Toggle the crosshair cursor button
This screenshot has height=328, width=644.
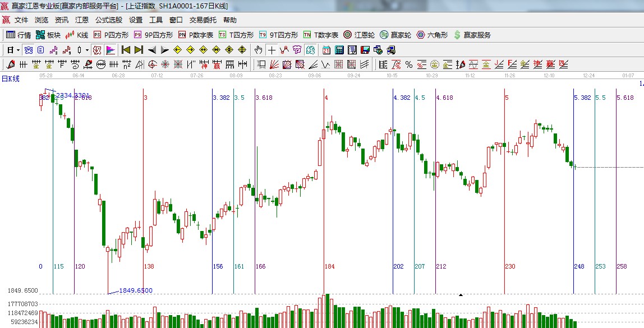272,50
